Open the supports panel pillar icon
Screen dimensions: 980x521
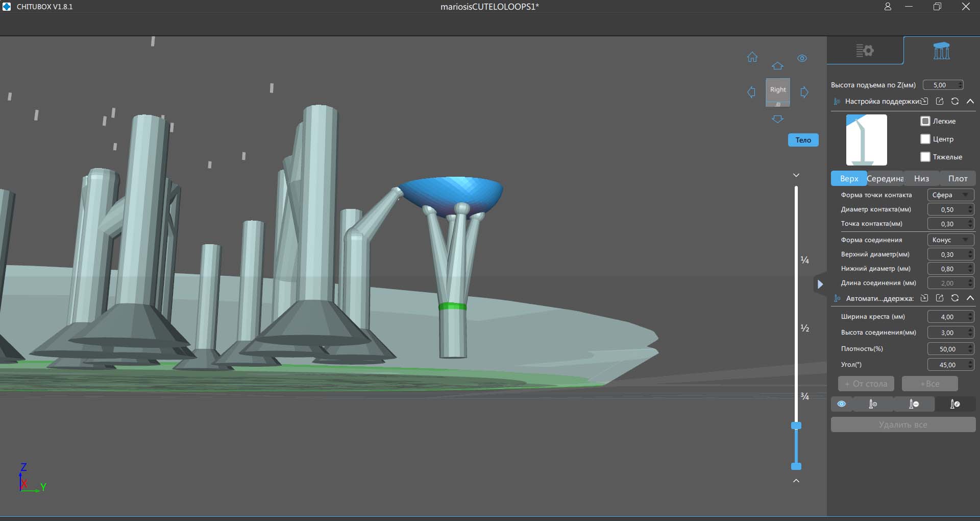941,51
